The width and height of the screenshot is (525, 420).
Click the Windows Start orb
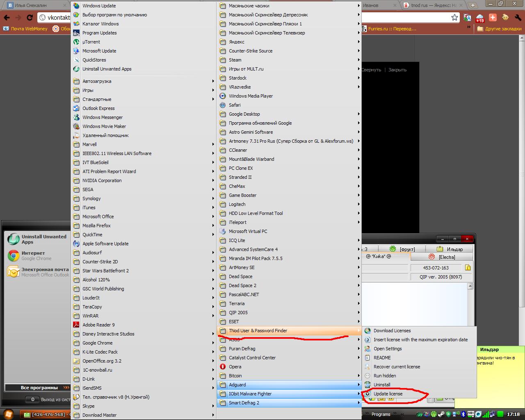tap(8, 414)
